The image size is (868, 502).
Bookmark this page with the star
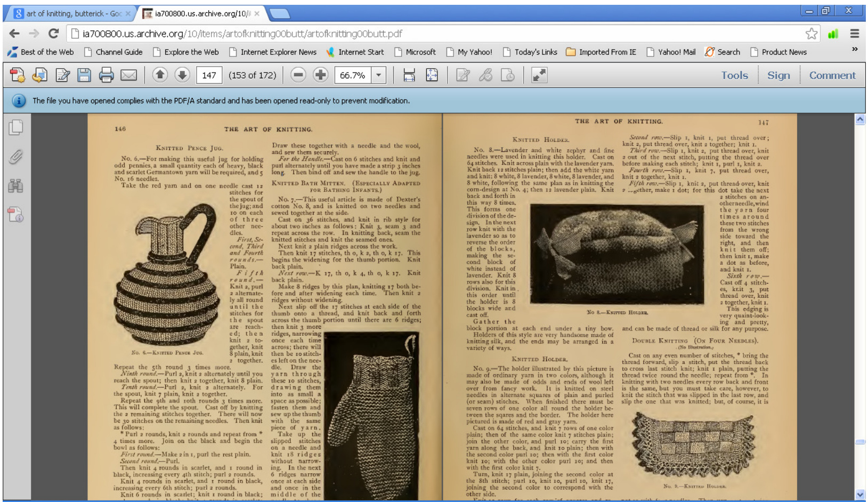[812, 34]
